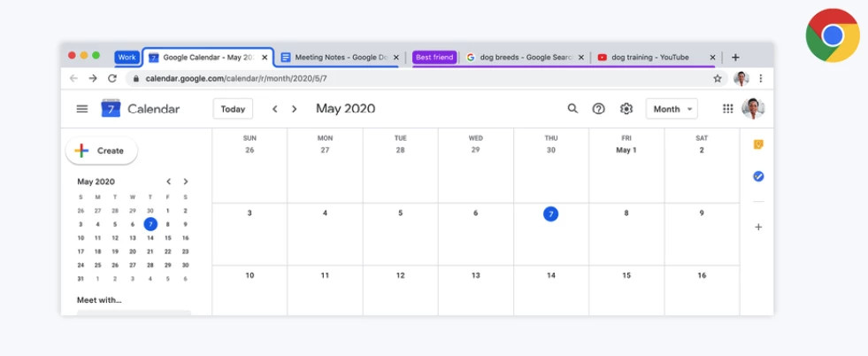
Task: Select day 3 in the main grid
Action: tap(250, 213)
